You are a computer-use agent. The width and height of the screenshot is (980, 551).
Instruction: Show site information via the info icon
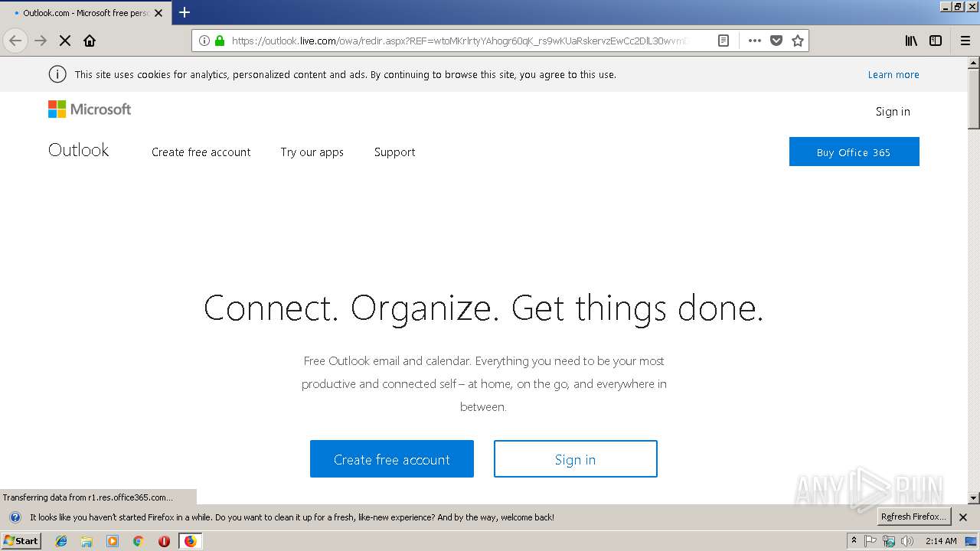(204, 41)
